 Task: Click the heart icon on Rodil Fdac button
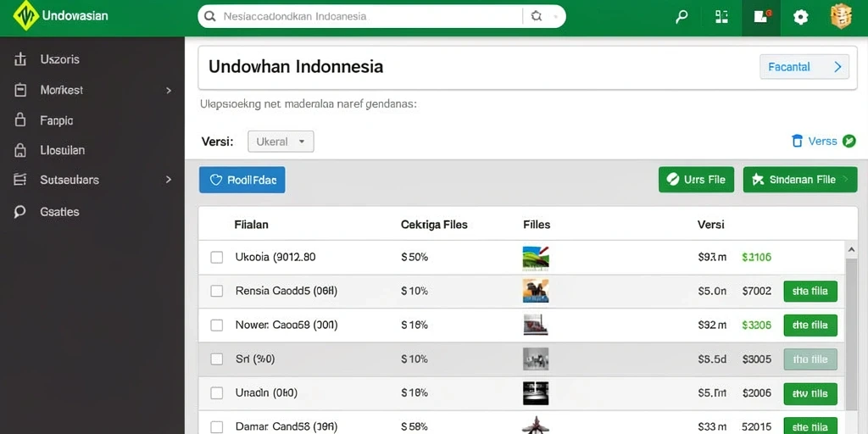pos(216,180)
